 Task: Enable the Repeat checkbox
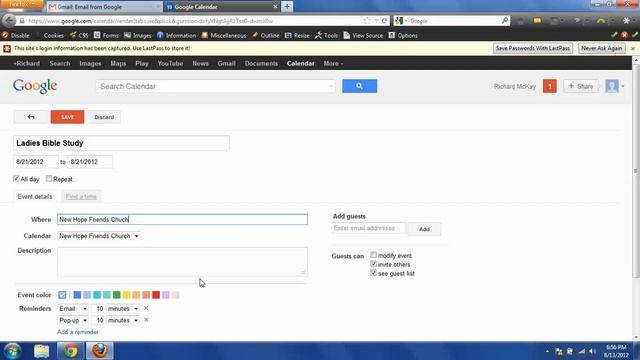coord(49,178)
